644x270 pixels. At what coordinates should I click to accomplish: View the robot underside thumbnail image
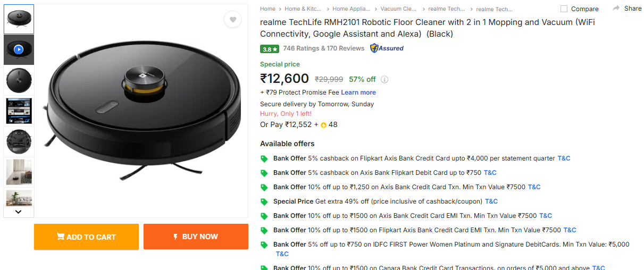[x=19, y=141]
